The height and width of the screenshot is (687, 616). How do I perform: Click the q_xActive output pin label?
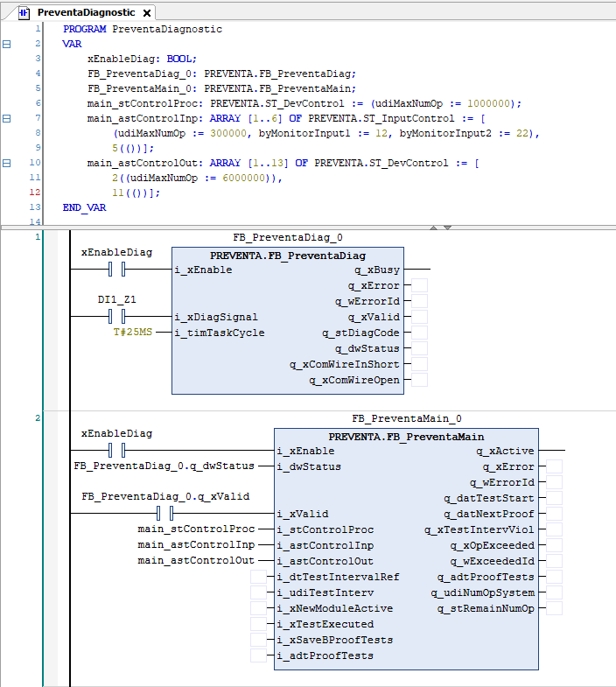click(x=505, y=451)
